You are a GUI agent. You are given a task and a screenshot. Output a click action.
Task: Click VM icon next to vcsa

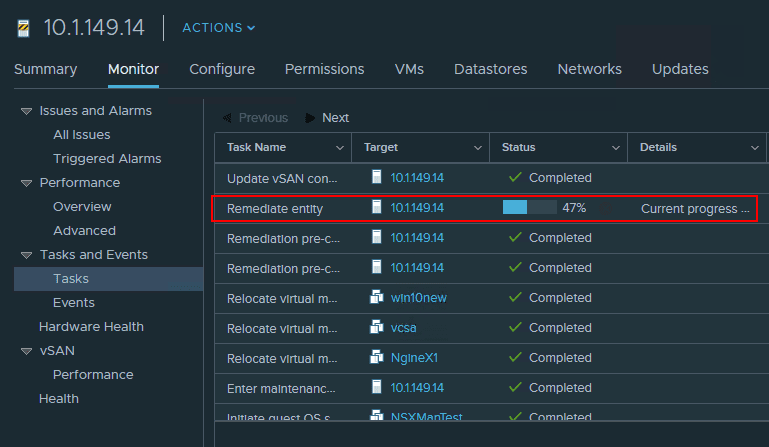377,328
